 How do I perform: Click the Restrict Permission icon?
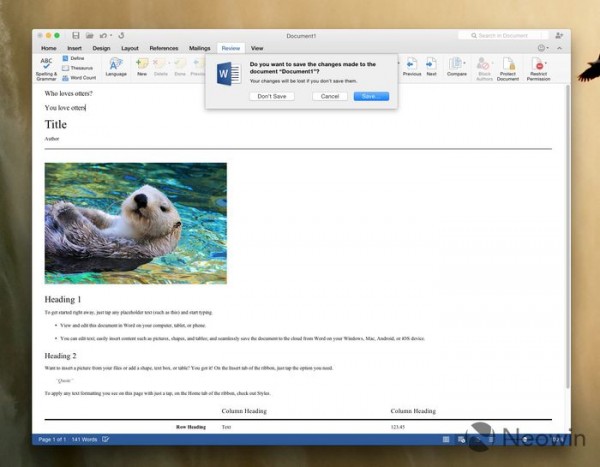538,64
